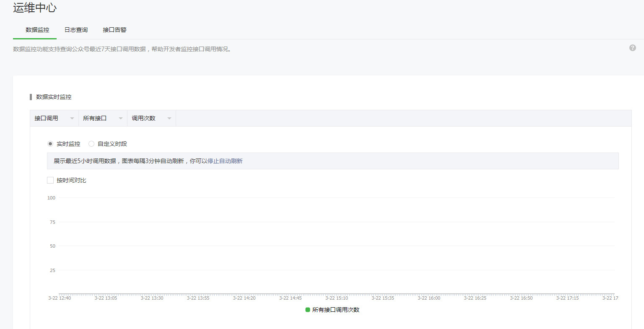Switch to the 数据监控 tab
The image size is (644, 329).
point(37,30)
